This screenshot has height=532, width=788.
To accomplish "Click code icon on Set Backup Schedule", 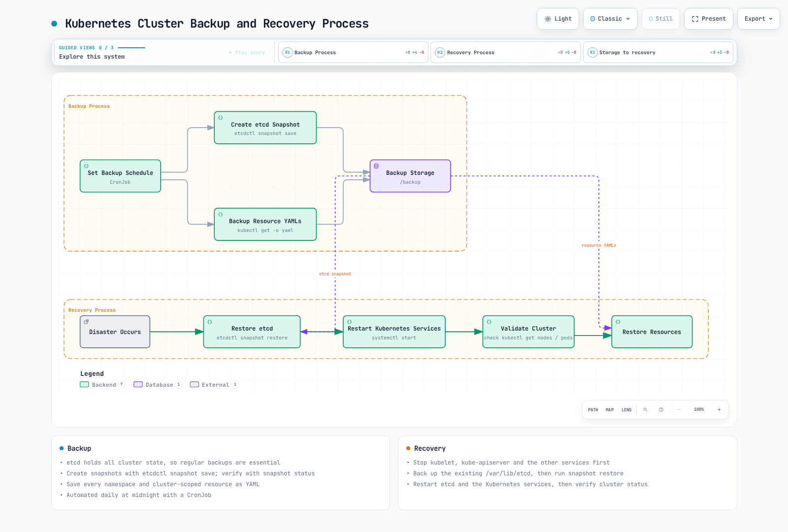I will tap(86, 166).
